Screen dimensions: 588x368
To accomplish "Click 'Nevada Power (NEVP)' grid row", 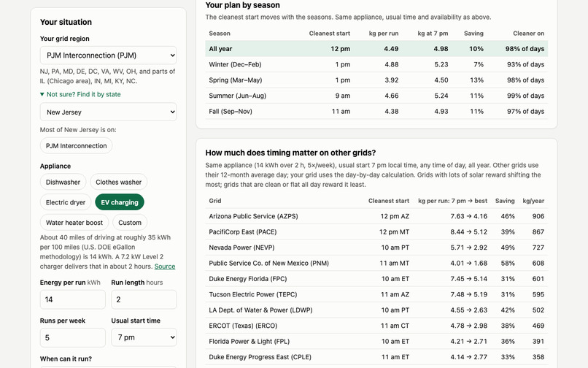I will [376, 248].
